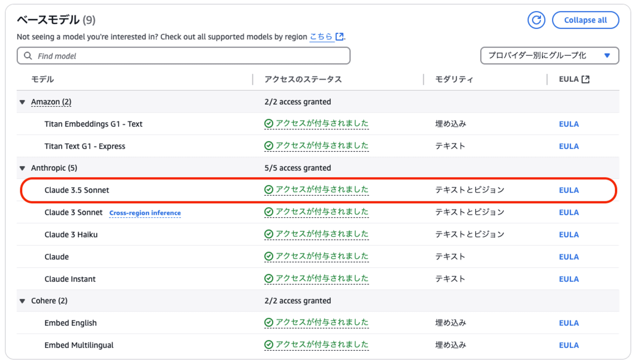Click green check icon for Embed English
The image size is (635, 364).
tap(269, 322)
